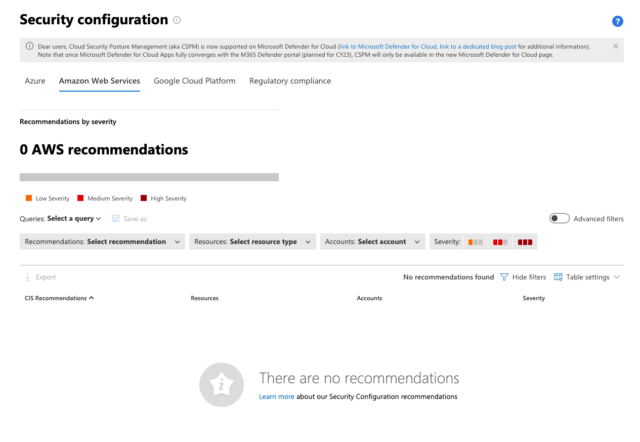Click the gray star info badge
This screenshot has height=442, width=640.
coord(221,384)
